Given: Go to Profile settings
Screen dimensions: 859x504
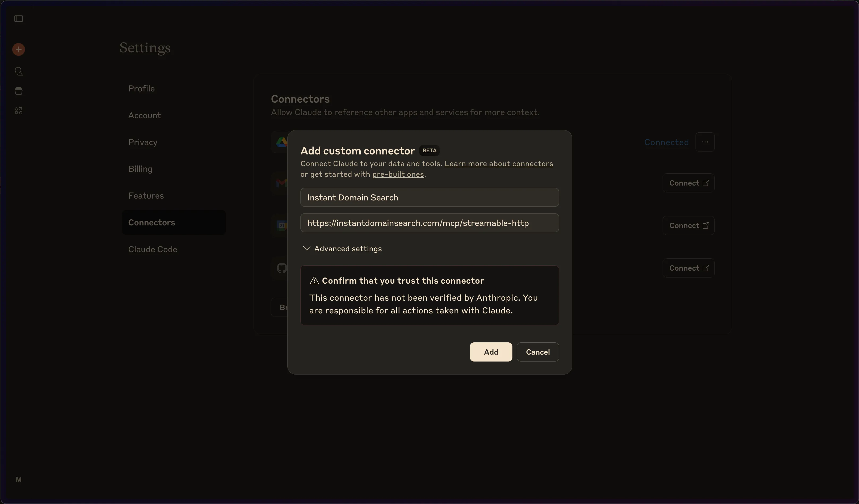Looking at the screenshot, I should 141,88.
